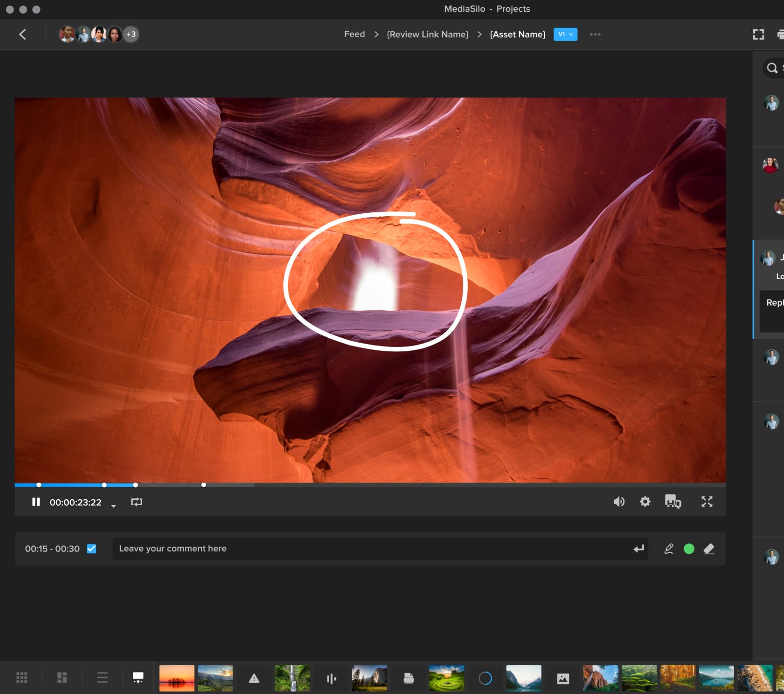Open the red sunset thumbnail
784x694 pixels.
click(x=177, y=677)
